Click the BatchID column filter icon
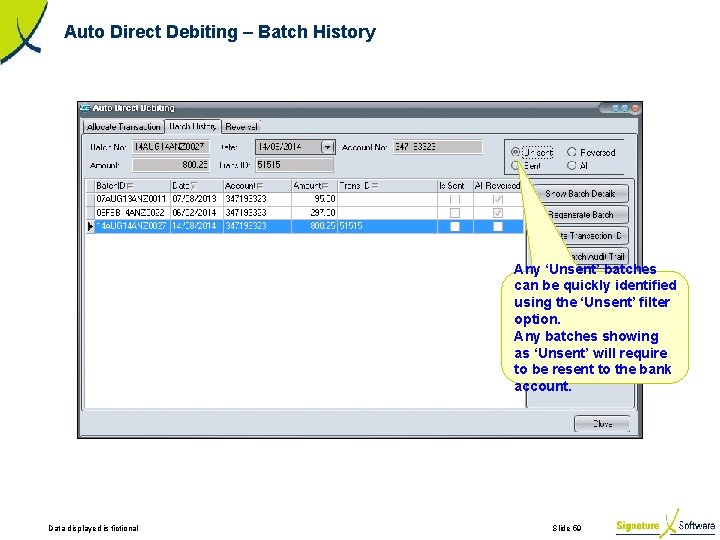This screenshot has width=720, height=540. tap(130, 186)
